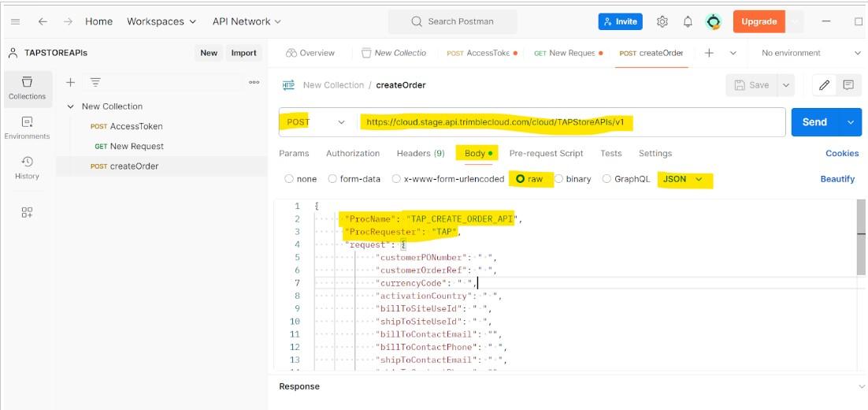Open the comments icon beside pencil
Screen dimensions: 868x410
pyautogui.click(x=848, y=85)
